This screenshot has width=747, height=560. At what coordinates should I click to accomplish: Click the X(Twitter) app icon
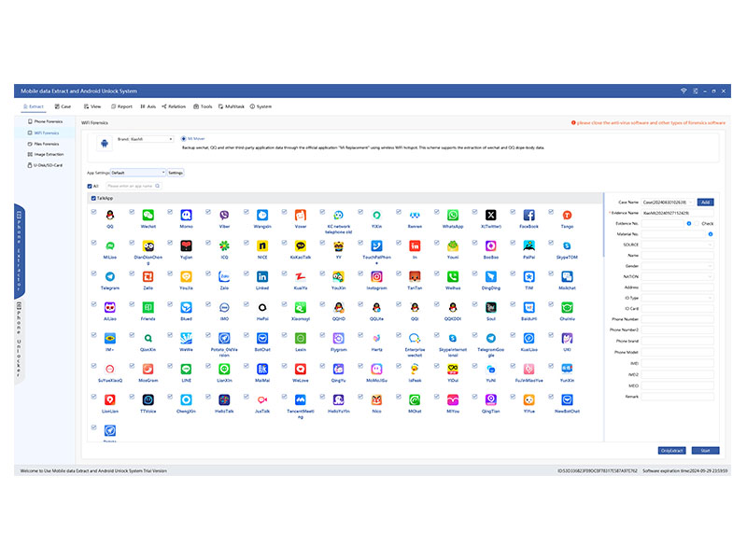pos(491,216)
